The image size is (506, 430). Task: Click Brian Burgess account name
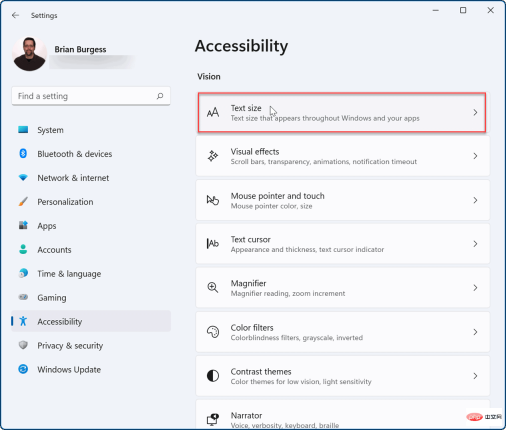point(80,49)
